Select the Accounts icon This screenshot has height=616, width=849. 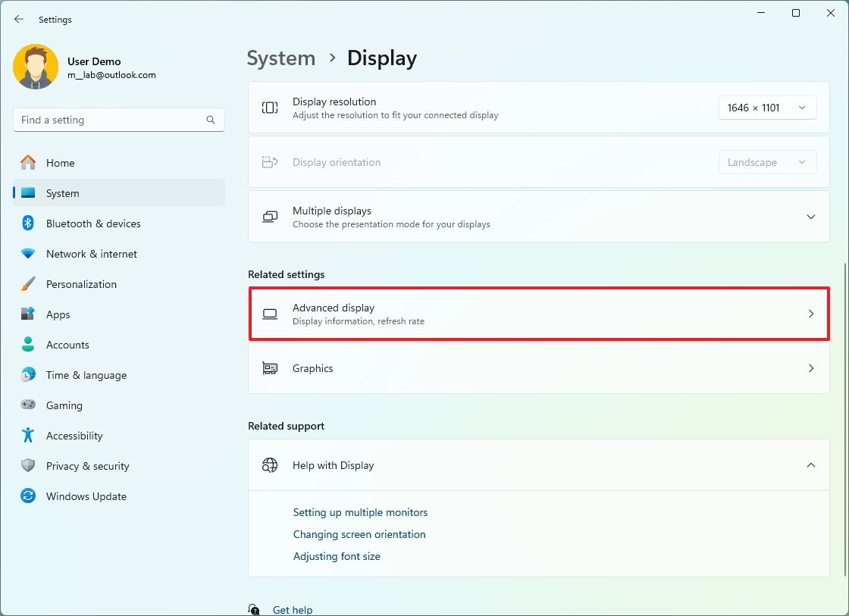tap(28, 345)
